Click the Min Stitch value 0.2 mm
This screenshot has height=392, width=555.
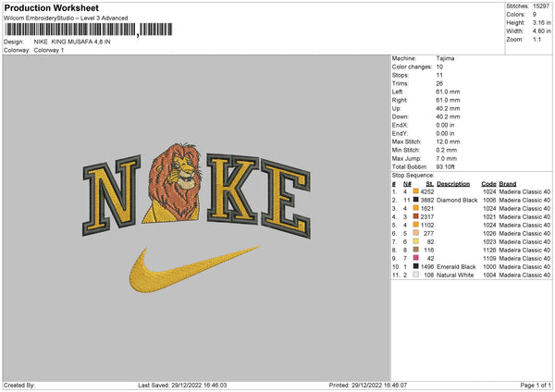447,150
